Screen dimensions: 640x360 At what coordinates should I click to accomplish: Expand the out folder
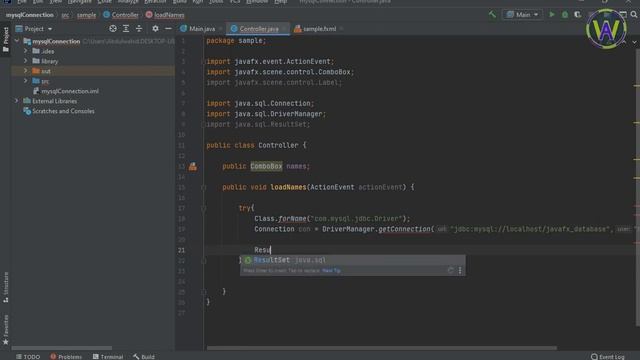click(26, 71)
